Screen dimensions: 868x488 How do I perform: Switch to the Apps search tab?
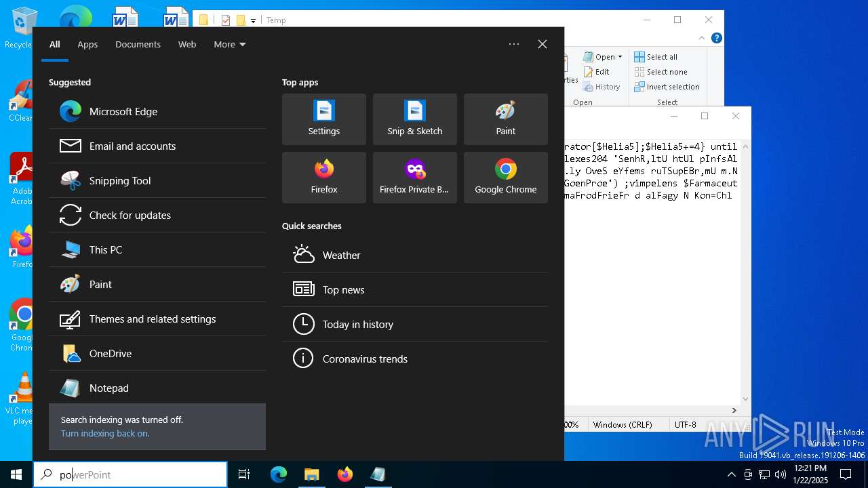[x=87, y=44]
